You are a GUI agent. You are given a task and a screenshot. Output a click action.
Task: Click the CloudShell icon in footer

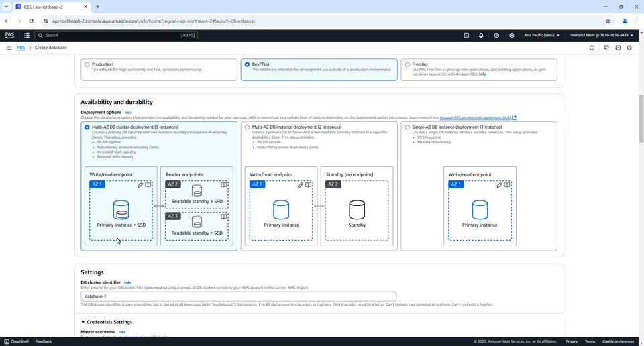coord(7,341)
